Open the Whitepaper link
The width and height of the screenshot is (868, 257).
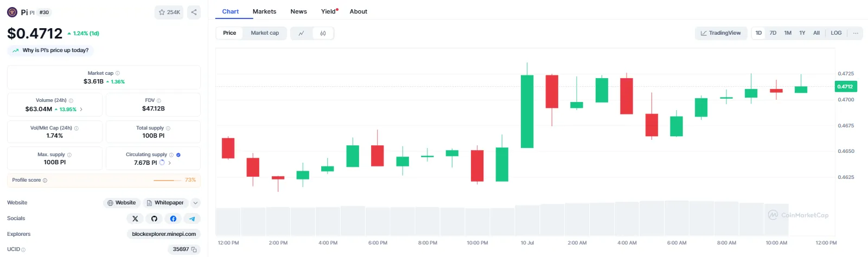tap(165, 203)
